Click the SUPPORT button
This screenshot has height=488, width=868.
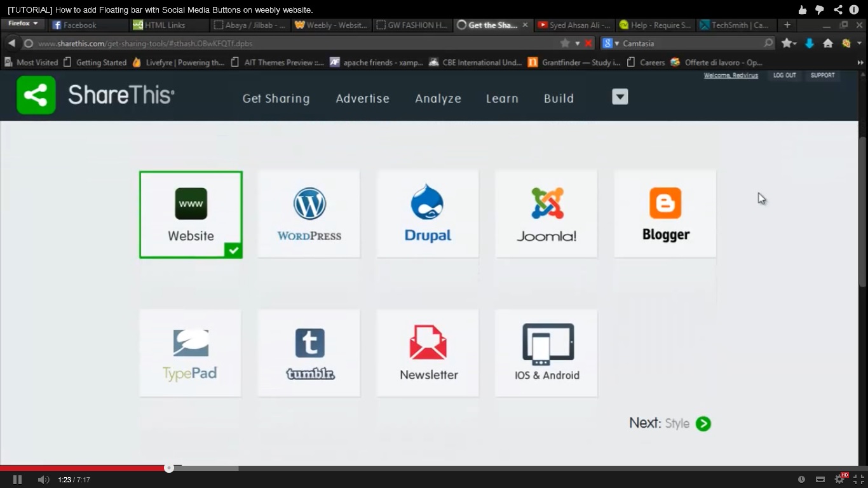click(822, 75)
